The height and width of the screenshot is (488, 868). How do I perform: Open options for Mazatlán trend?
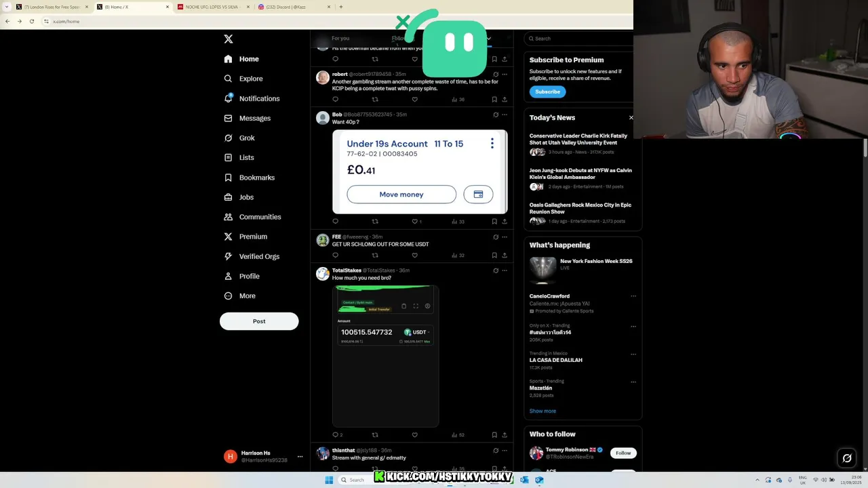click(x=633, y=382)
